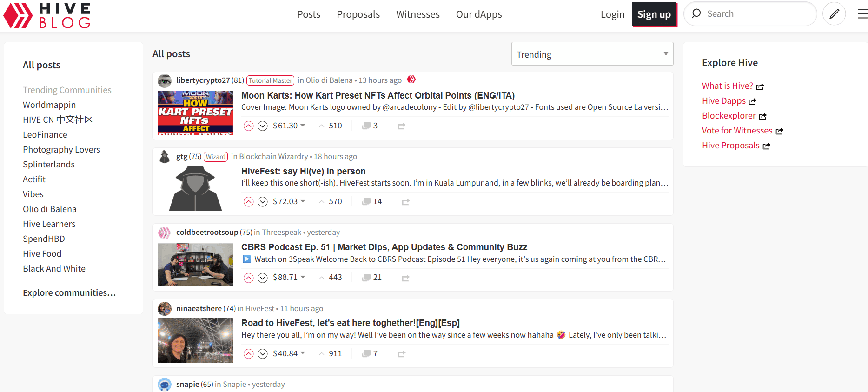Open the Trending sort dropdown
The width and height of the screenshot is (868, 392).
coord(592,54)
